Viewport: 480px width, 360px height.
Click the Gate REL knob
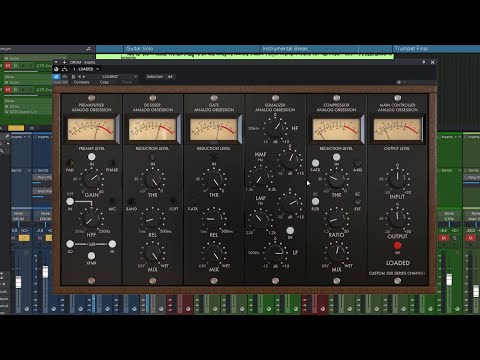click(x=214, y=219)
